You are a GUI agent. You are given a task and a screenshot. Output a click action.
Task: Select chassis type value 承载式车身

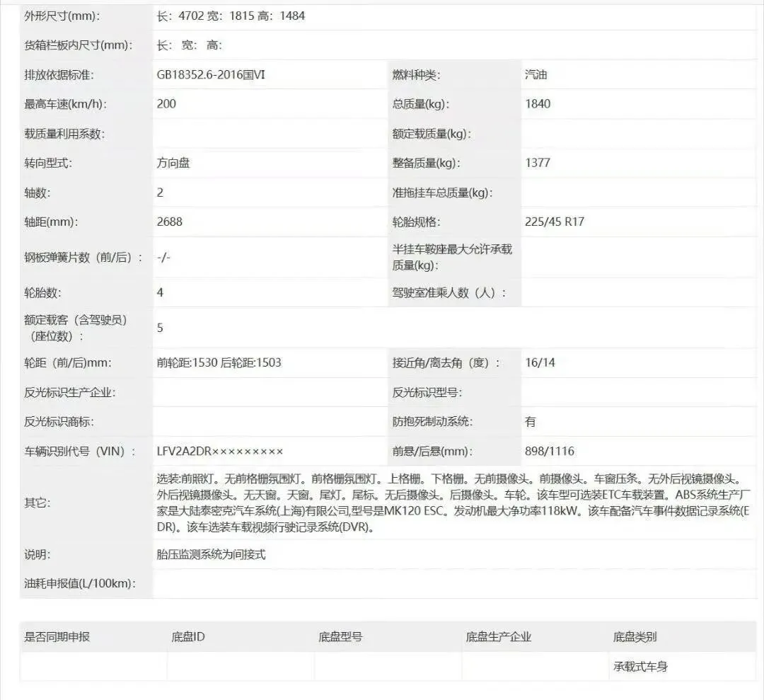pyautogui.click(x=640, y=667)
